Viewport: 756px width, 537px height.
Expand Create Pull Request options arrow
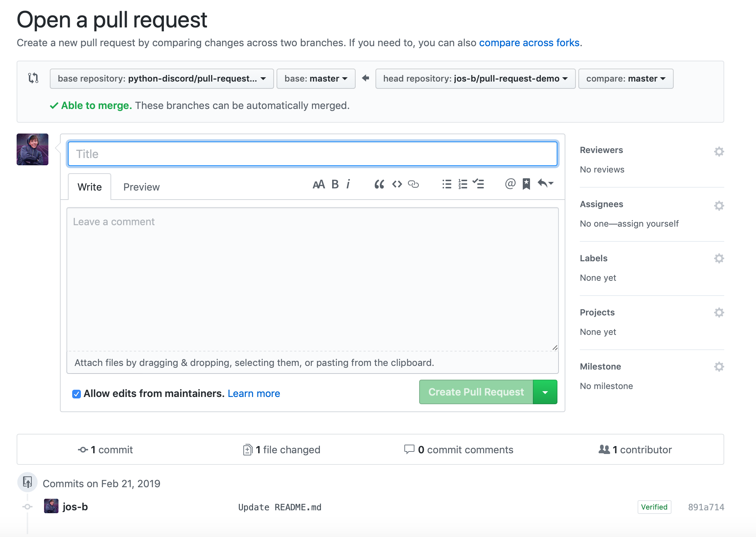545,392
